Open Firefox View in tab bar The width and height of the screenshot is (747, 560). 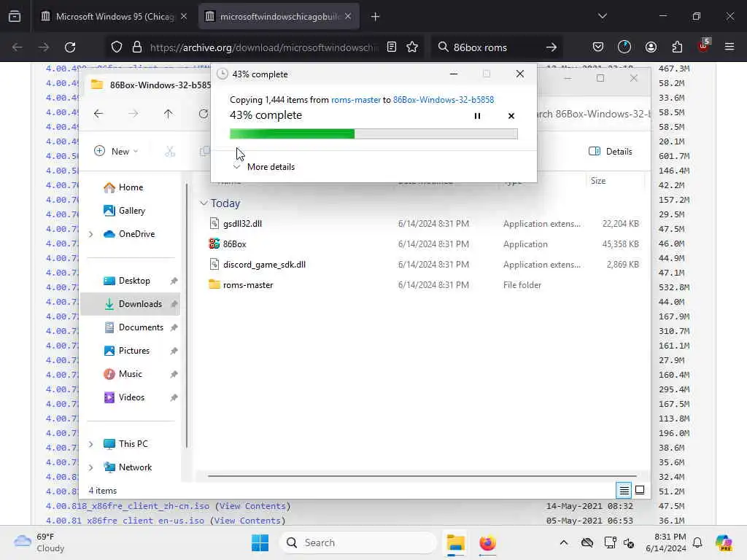15,17
